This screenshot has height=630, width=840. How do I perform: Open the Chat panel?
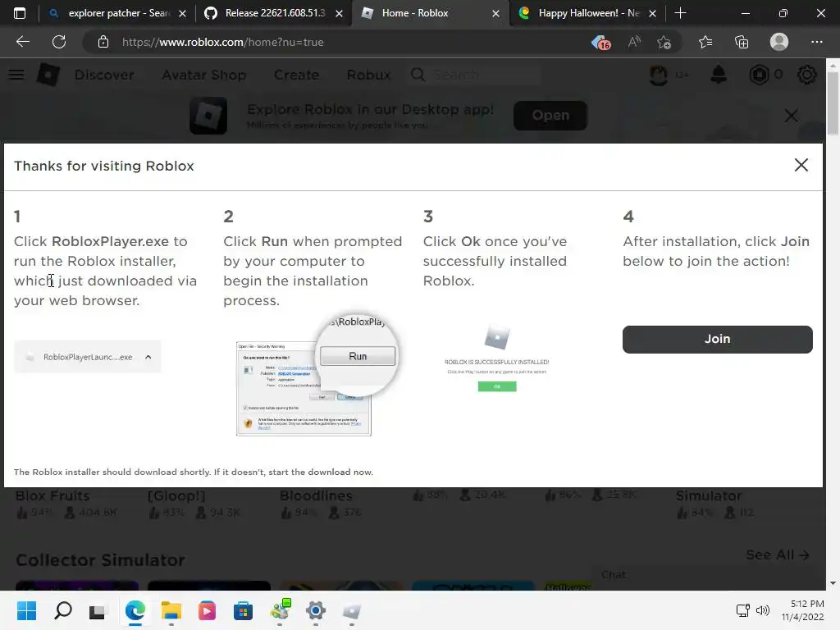click(614, 574)
